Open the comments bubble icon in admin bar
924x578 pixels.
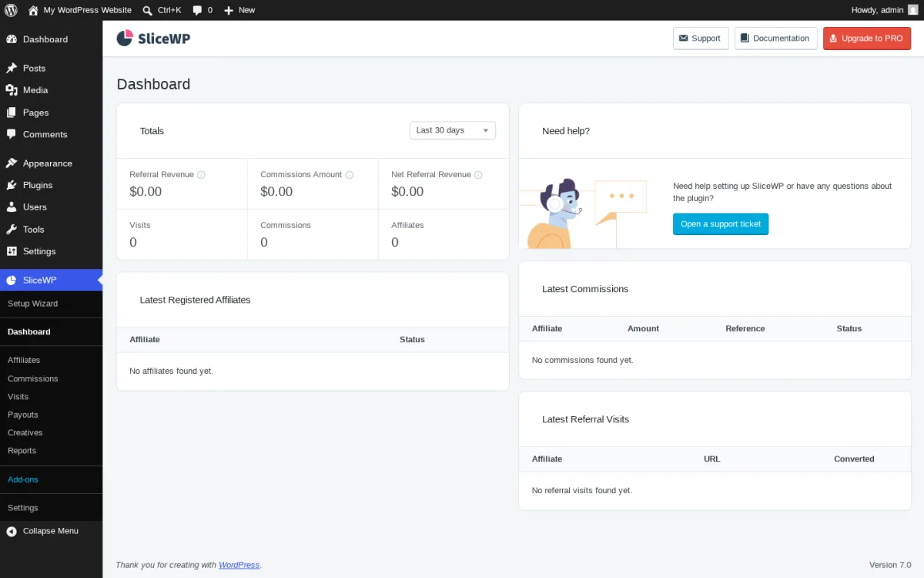tap(198, 10)
